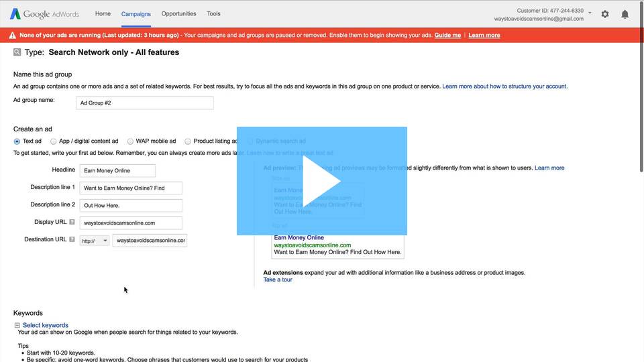Image resolution: width=644 pixels, height=362 pixels.
Task: Click the warning triangle icon in red banner
Action: (12, 36)
